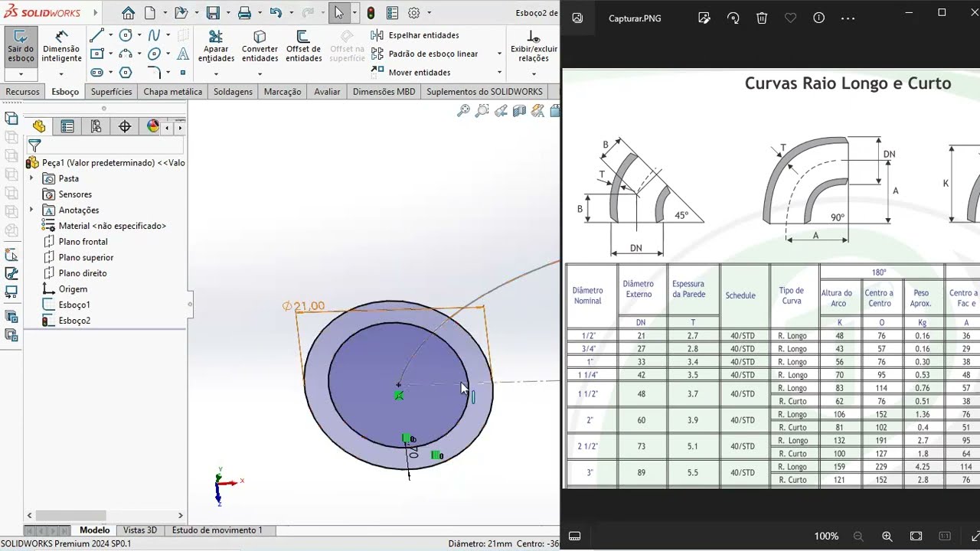Click Offset de entidades tool

(303, 47)
